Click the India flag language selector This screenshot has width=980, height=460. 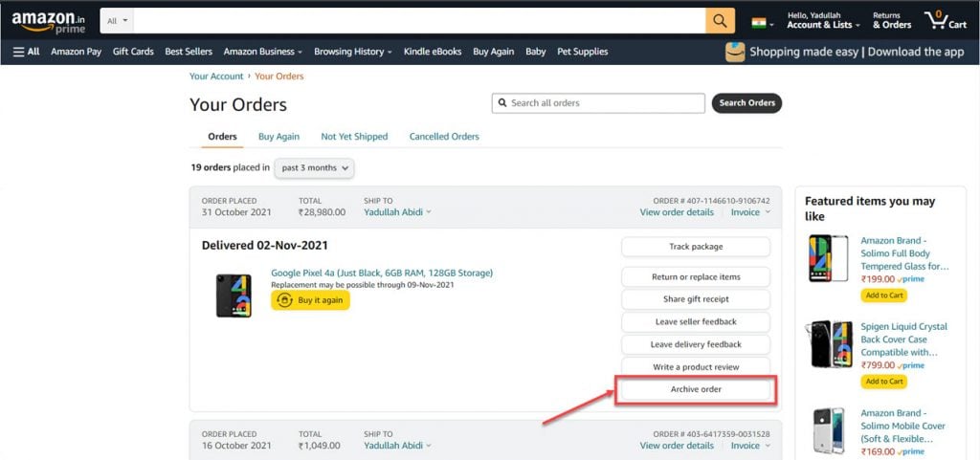762,24
